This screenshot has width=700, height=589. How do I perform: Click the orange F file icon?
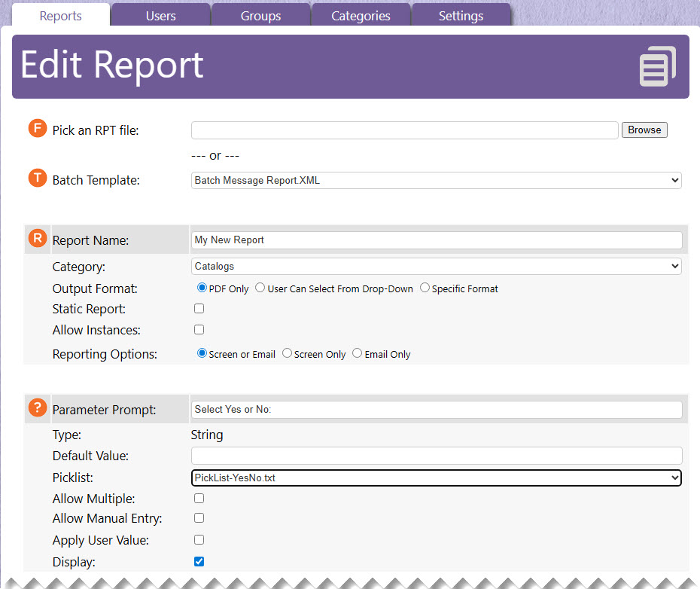tap(38, 128)
